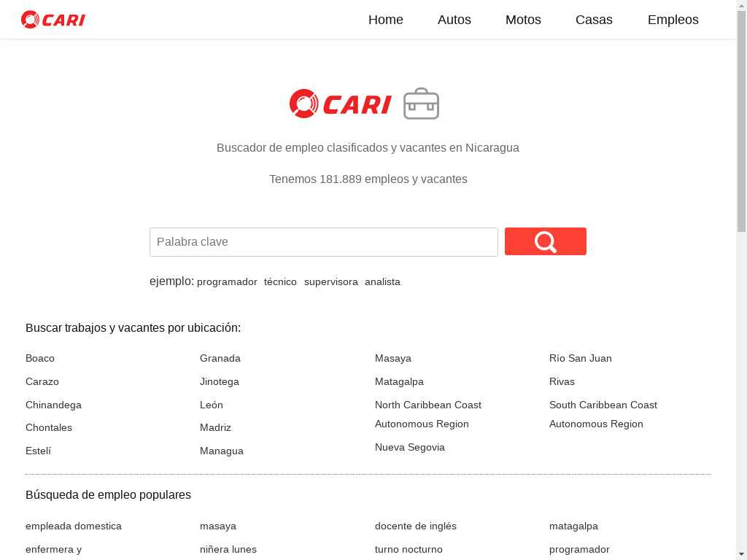This screenshot has width=747, height=560.
Task: Open the lowercase matagalpa popular search
Action: tap(573, 526)
